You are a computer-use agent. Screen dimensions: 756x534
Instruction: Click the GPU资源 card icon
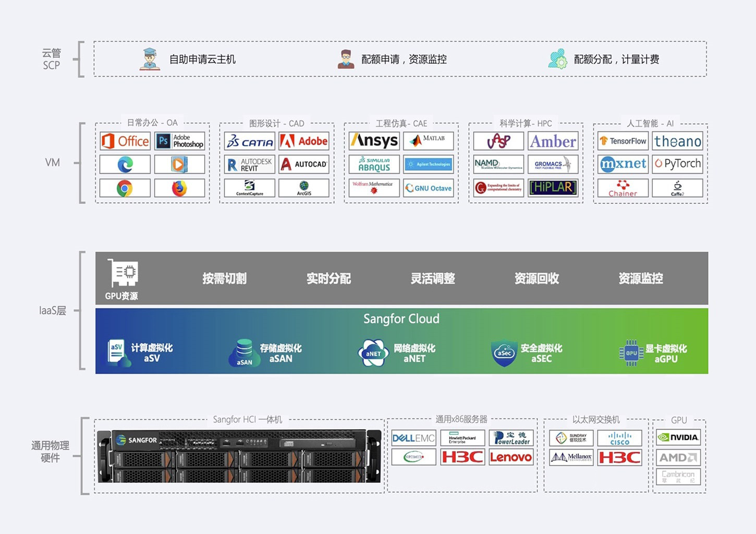coord(122,273)
